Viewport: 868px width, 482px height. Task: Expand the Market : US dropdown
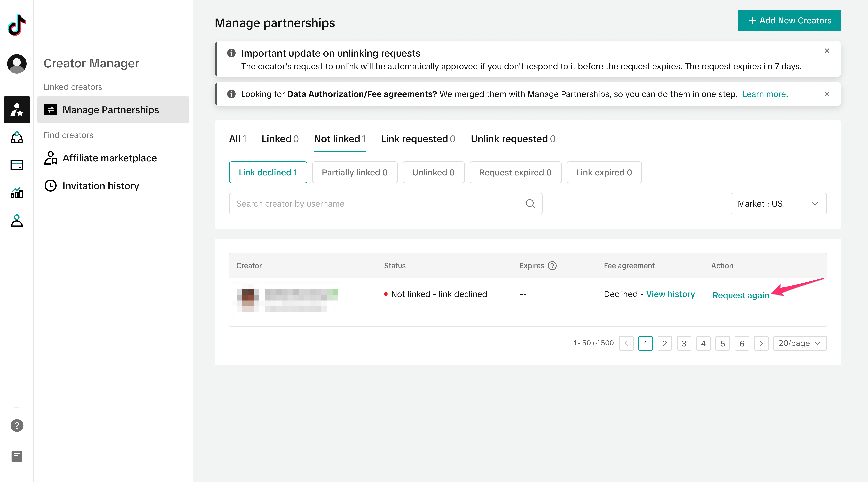point(778,203)
